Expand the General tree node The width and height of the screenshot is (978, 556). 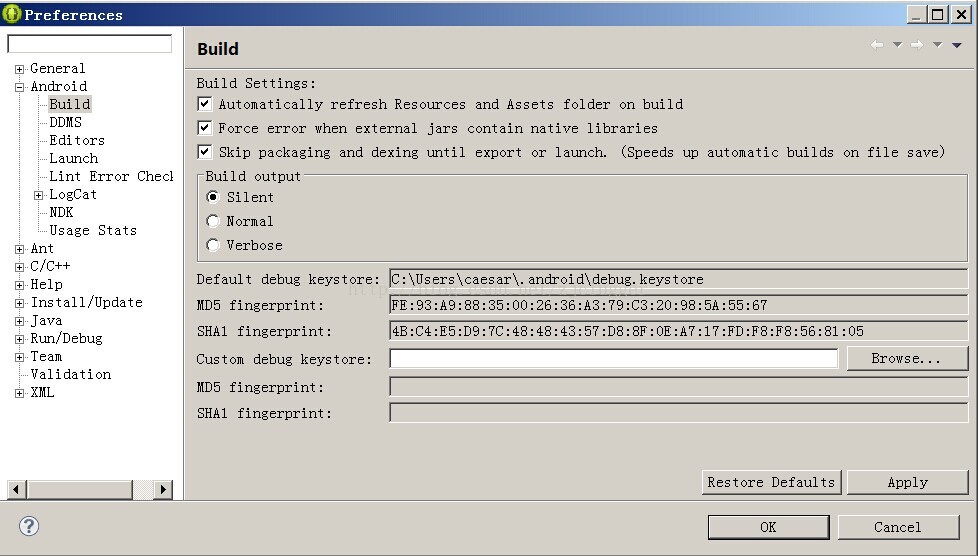point(19,69)
